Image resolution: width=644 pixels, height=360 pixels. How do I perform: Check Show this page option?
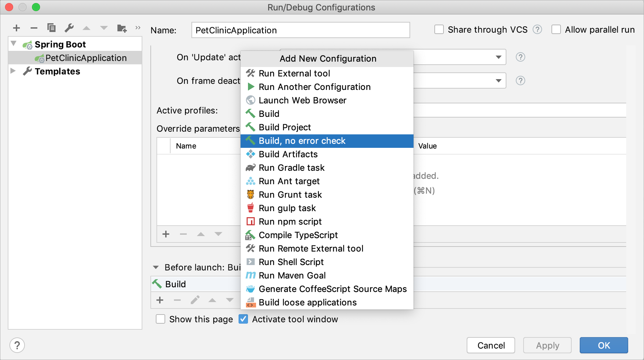[160, 319]
